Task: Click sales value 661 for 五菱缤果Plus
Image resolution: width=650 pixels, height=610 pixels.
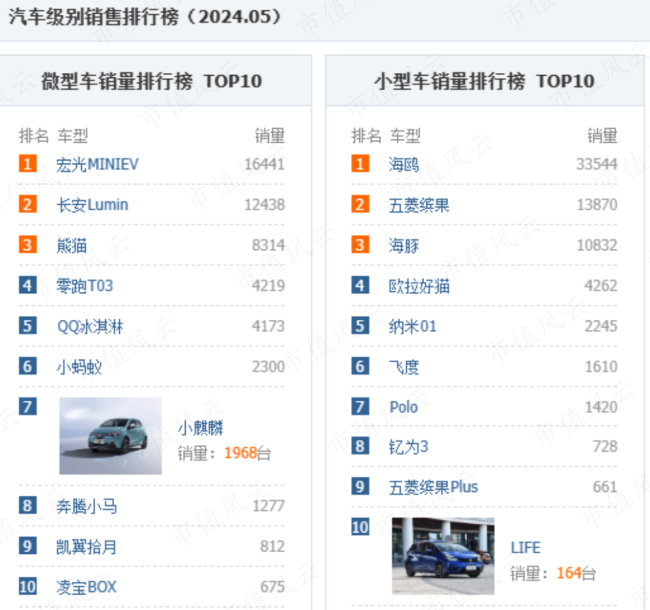Action: pos(605,487)
